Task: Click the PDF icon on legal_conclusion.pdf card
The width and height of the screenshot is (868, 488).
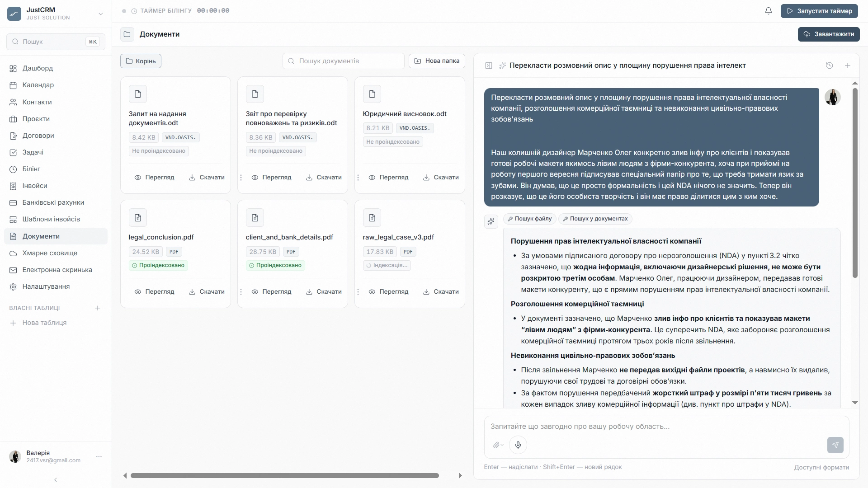Action: click(138, 218)
